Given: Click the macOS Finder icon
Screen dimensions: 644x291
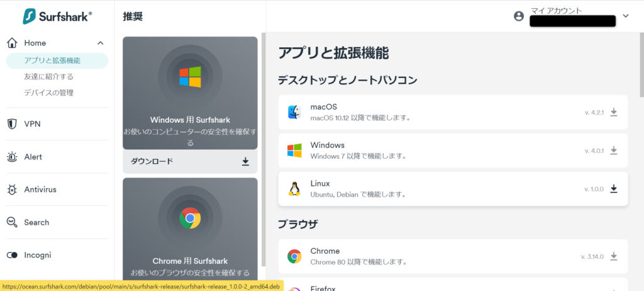Looking at the screenshot, I should [x=294, y=112].
